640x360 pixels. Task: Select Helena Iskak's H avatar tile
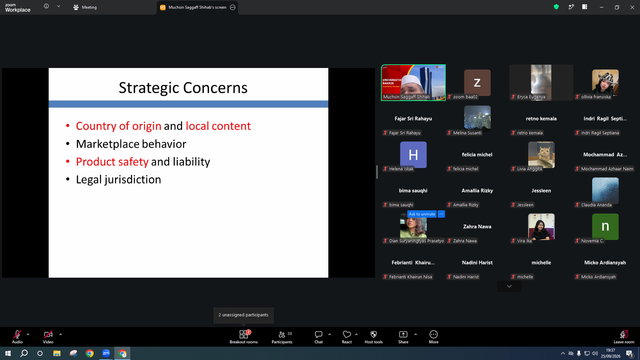point(413,155)
